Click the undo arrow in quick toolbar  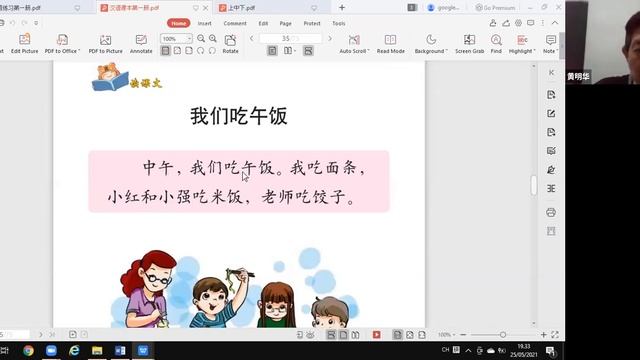pos(13,23)
